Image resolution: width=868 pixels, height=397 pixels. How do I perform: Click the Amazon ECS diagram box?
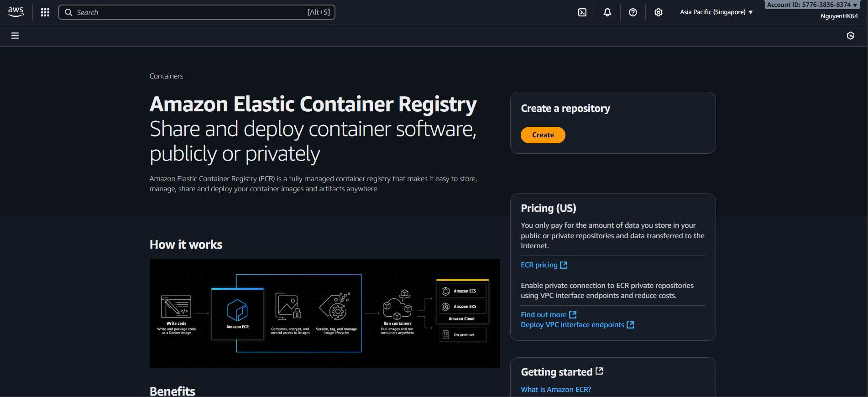point(462,291)
